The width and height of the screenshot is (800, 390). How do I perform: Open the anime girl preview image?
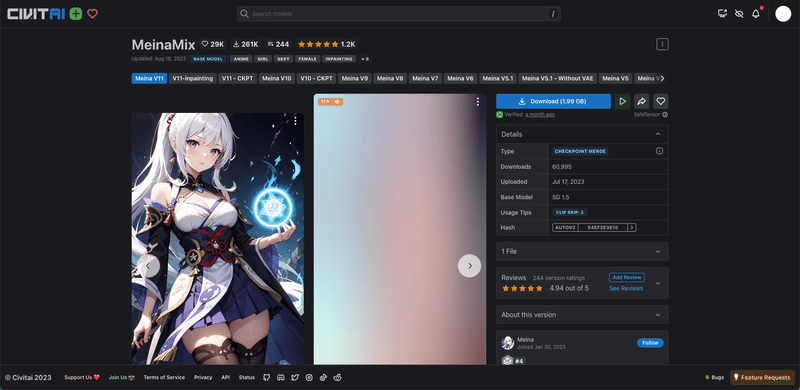pyautogui.click(x=217, y=239)
